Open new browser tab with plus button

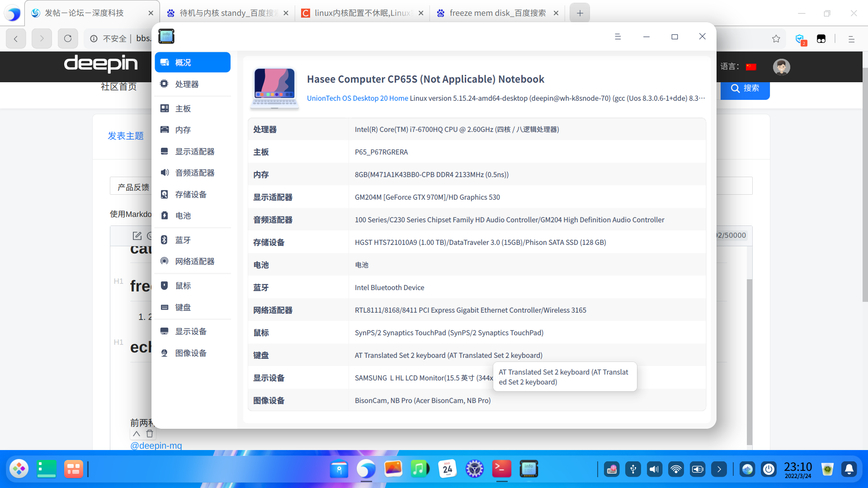580,13
